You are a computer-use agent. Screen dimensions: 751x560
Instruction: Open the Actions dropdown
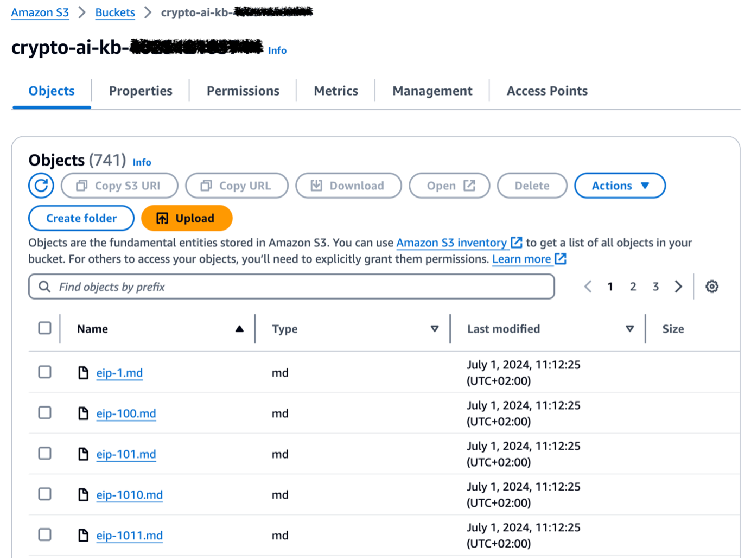coord(620,186)
